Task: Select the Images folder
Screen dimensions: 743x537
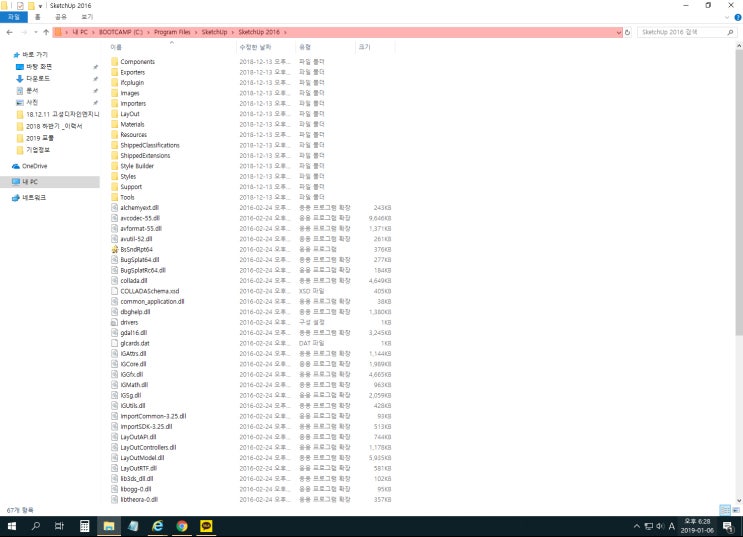Action: 130,93
